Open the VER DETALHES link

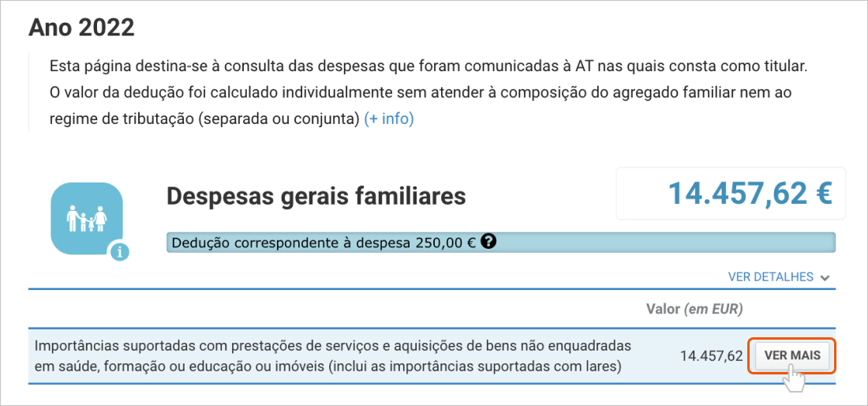[x=770, y=277]
